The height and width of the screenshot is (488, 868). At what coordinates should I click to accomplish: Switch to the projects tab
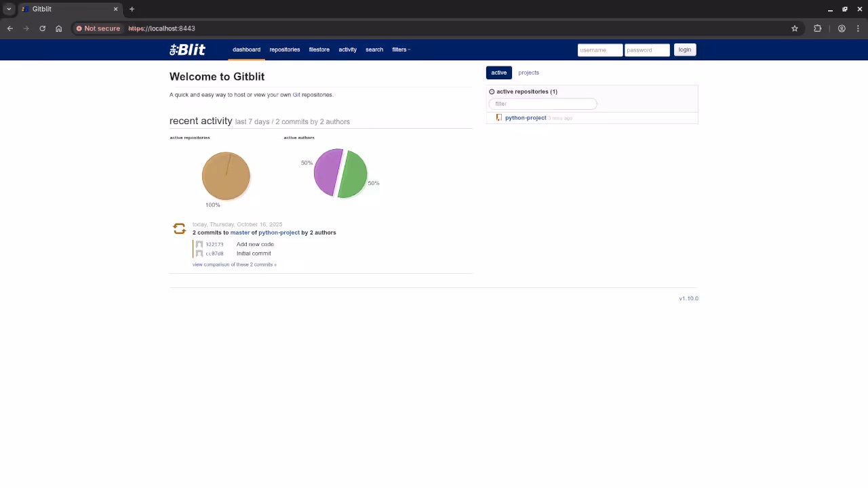[x=528, y=73]
